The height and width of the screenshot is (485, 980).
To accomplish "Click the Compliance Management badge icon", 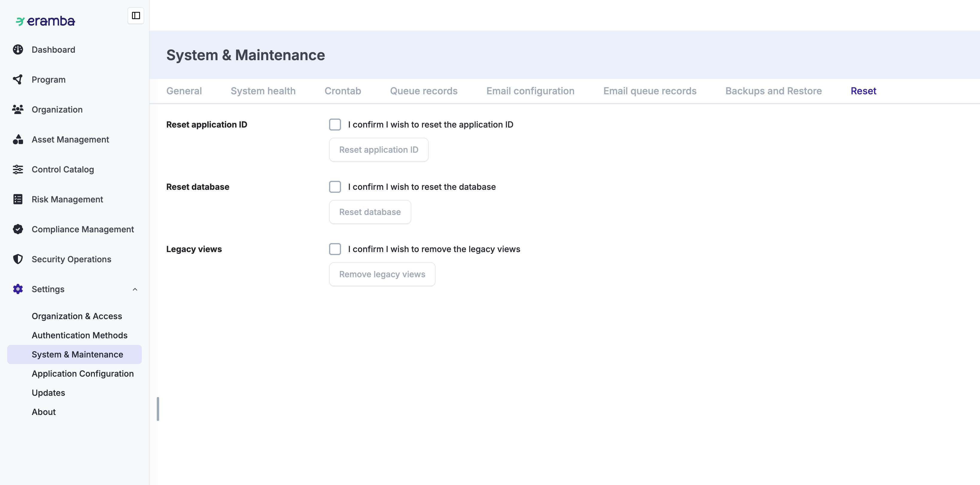I will [18, 229].
